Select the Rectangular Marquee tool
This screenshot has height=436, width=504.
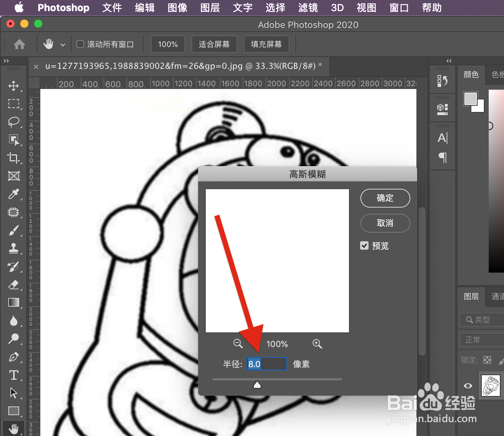tap(14, 104)
